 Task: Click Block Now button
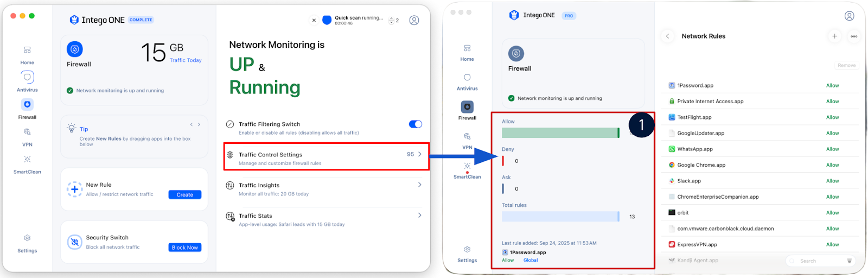point(185,247)
